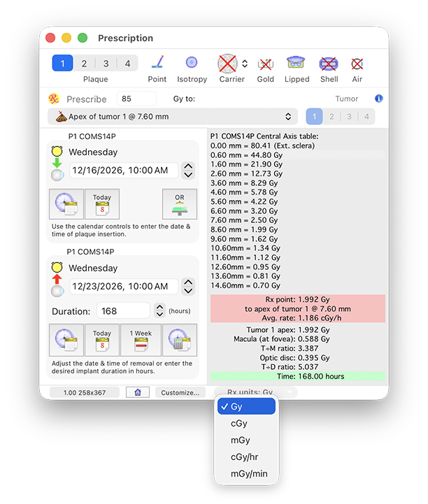Select Plaque 1 segment
Viewport: 428px width, 504px height.
[62, 64]
